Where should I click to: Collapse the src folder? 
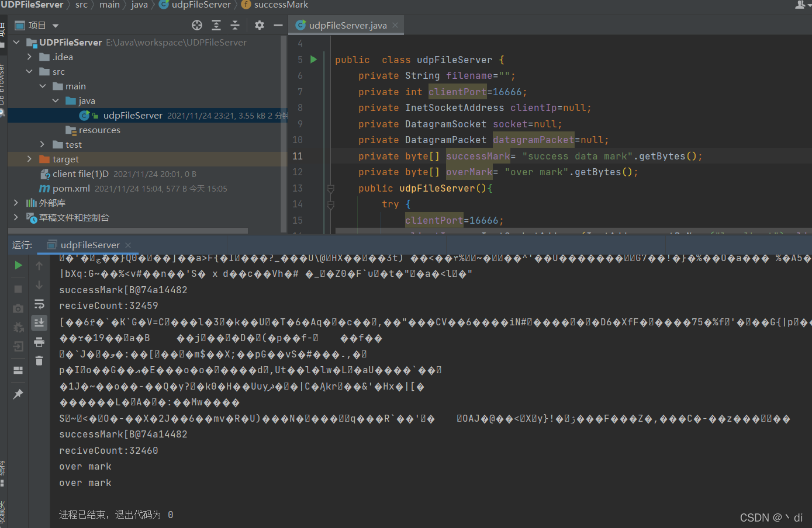click(29, 71)
